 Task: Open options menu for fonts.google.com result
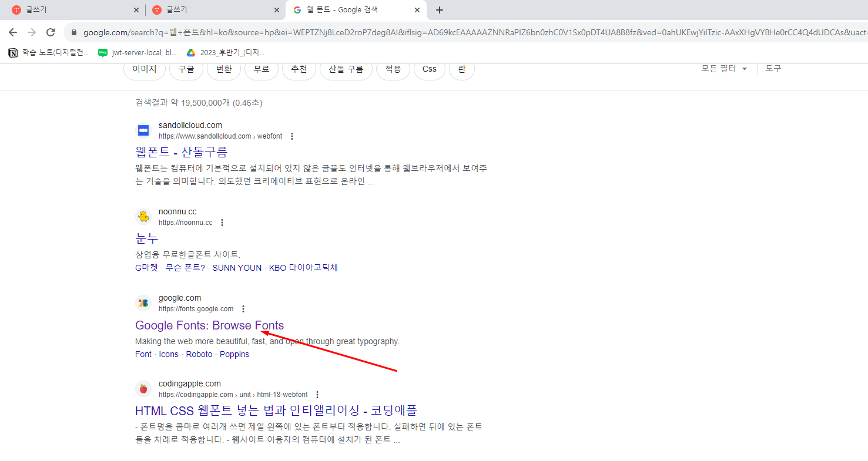(243, 309)
